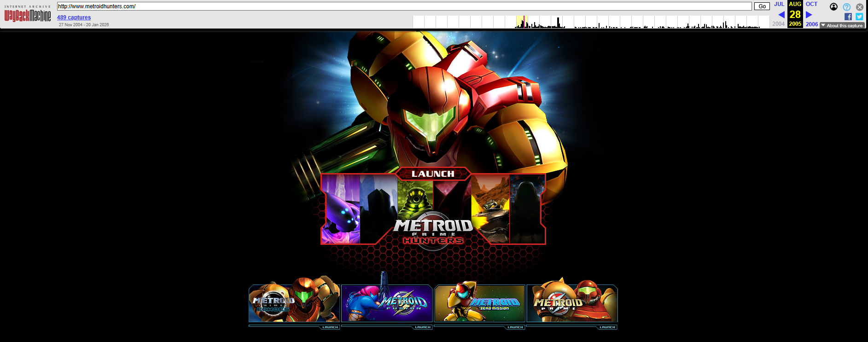Share capture on Twitter
868x342 pixels.
(859, 17)
